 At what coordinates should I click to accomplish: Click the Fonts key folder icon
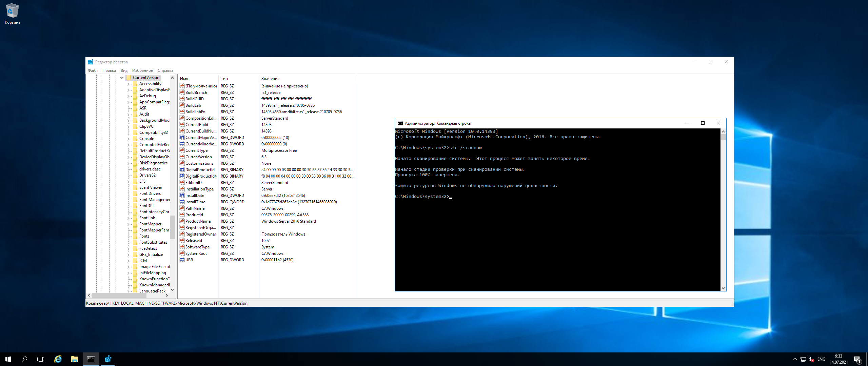coord(135,236)
